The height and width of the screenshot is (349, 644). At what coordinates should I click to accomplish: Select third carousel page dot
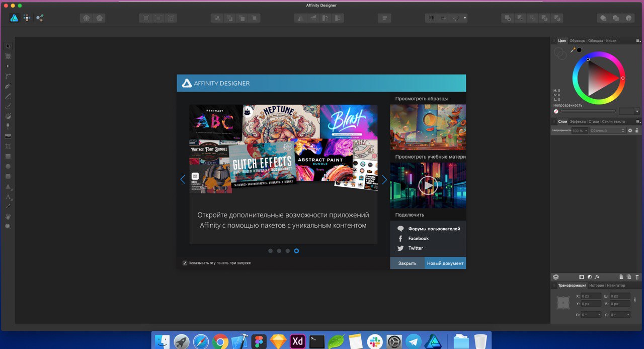(x=288, y=250)
